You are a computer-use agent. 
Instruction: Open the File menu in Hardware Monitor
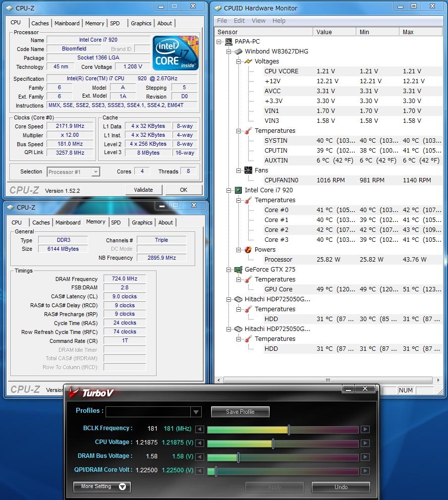tap(222, 21)
